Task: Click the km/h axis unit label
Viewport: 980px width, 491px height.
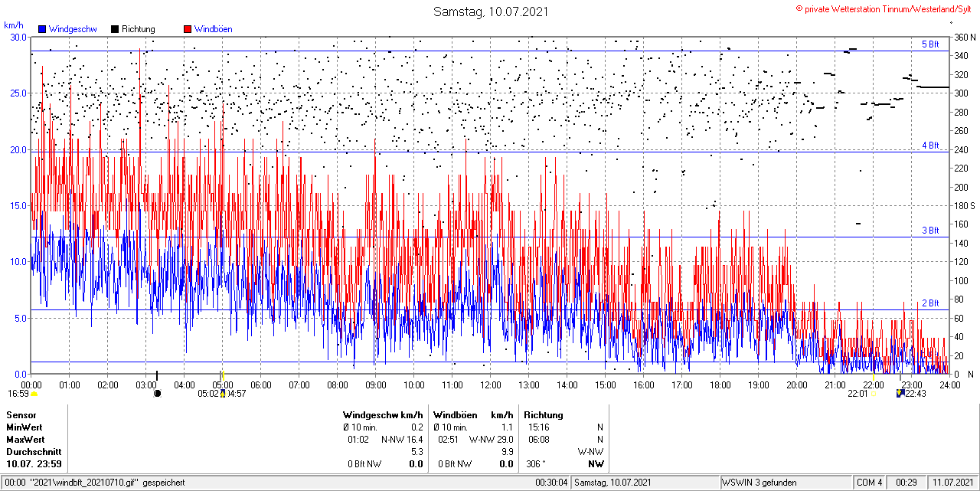Action: (x=13, y=25)
